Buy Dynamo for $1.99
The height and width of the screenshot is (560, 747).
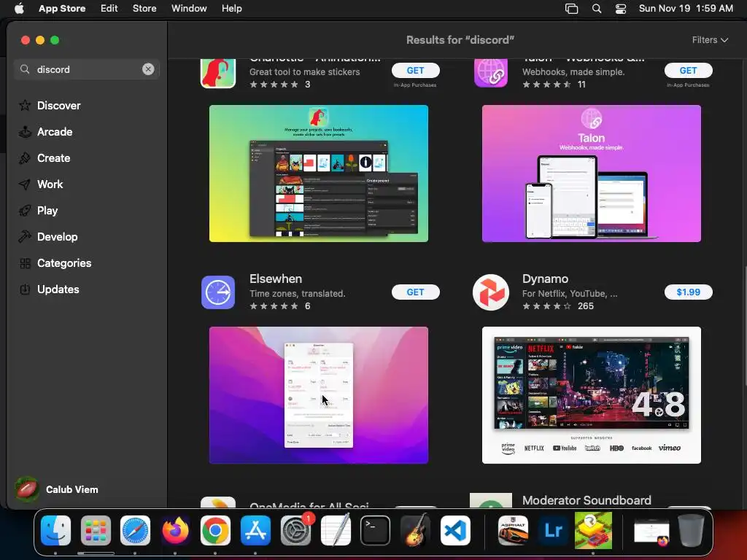689,292
